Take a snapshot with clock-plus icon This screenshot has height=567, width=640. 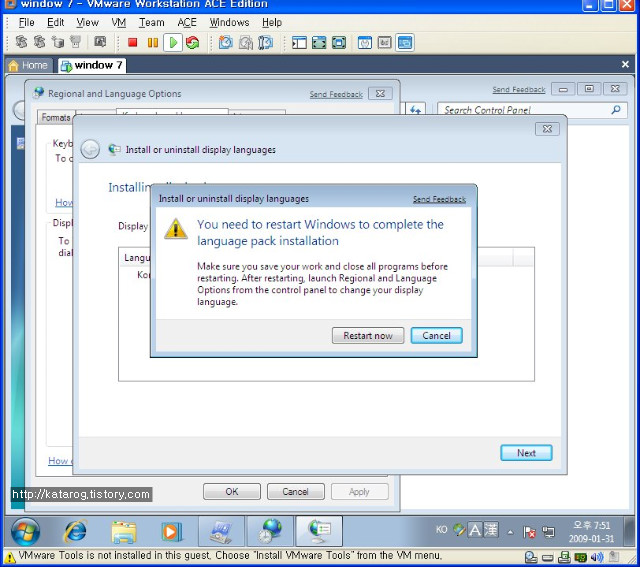tap(226, 42)
